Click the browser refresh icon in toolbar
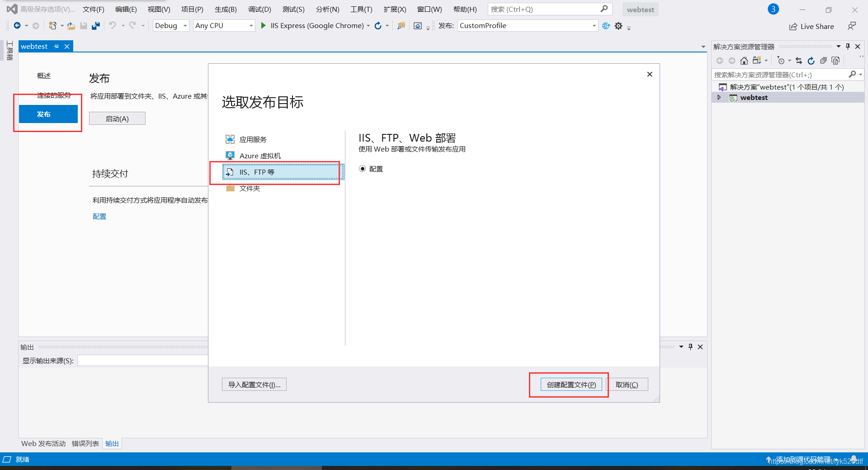 point(378,26)
